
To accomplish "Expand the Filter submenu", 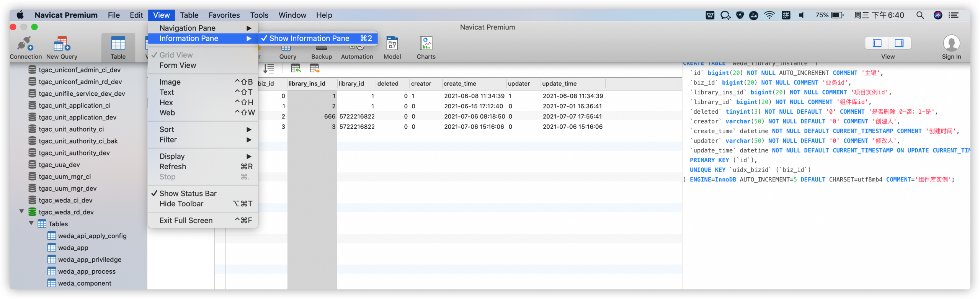I will (203, 140).
